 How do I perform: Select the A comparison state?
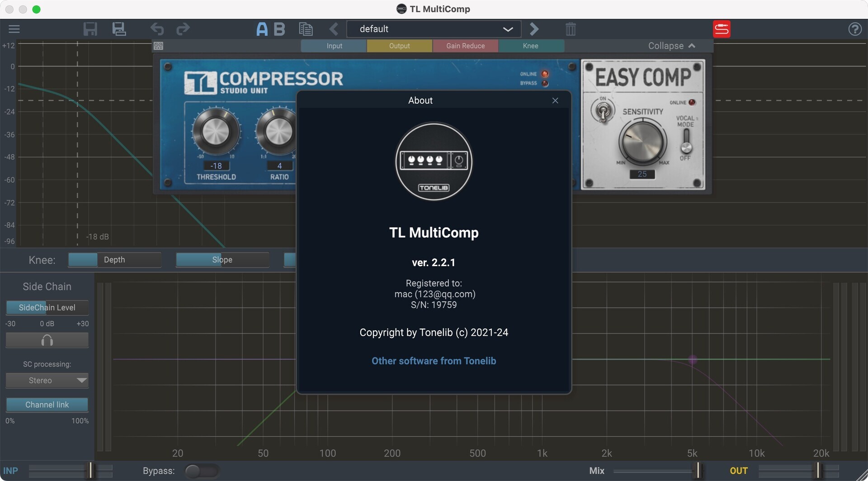pyautogui.click(x=262, y=29)
